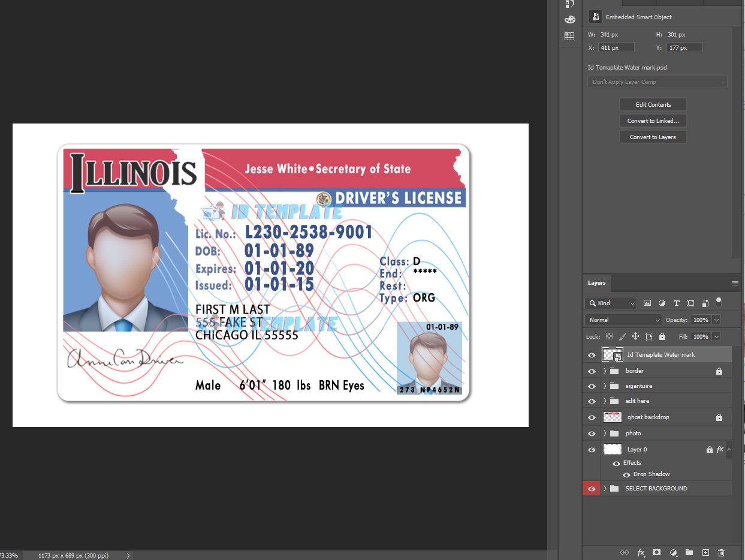Toggle visibility of ghost backdrop layer

[592, 417]
